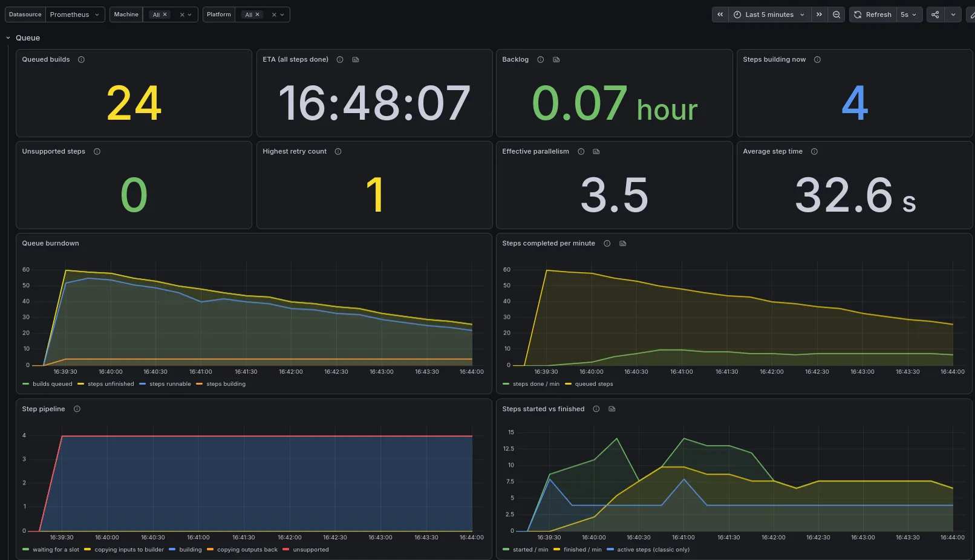The height and width of the screenshot is (560, 975).
Task: Click the Average step time value 32.6 s
Action: point(855,195)
